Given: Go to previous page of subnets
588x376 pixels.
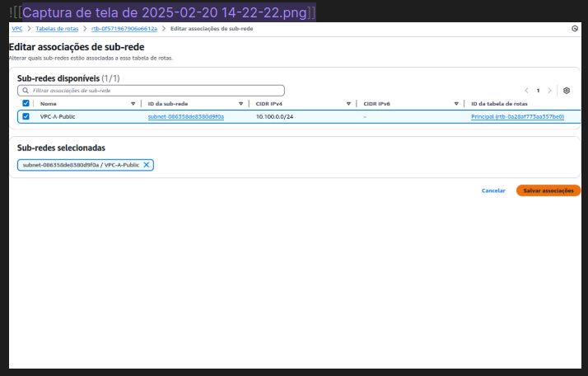Looking at the screenshot, I should (x=526, y=91).
